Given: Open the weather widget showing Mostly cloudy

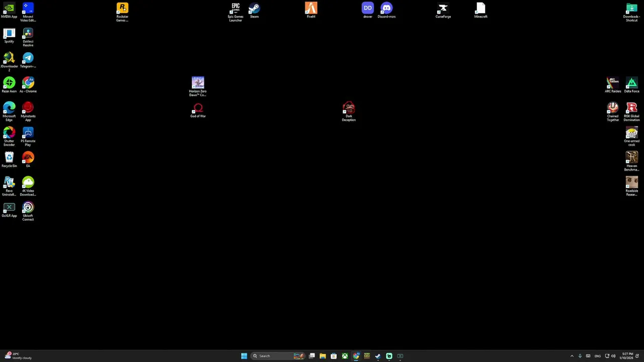Looking at the screenshot, I should [19, 356].
